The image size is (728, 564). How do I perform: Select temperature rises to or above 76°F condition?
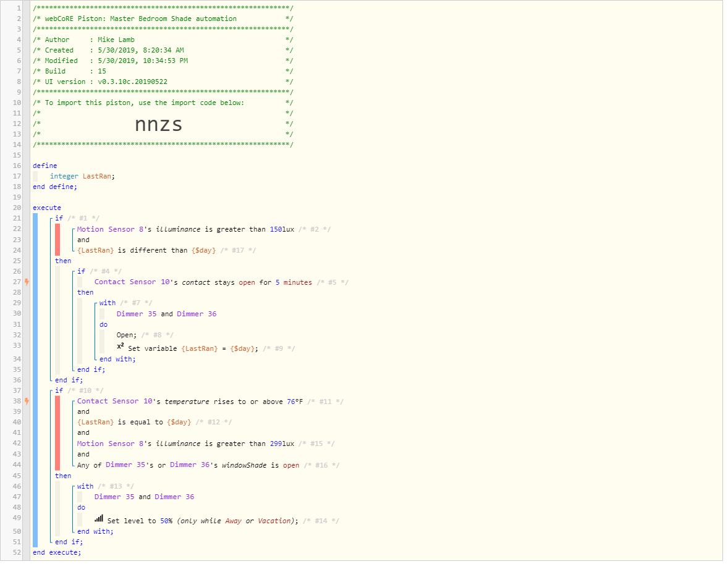pos(190,402)
